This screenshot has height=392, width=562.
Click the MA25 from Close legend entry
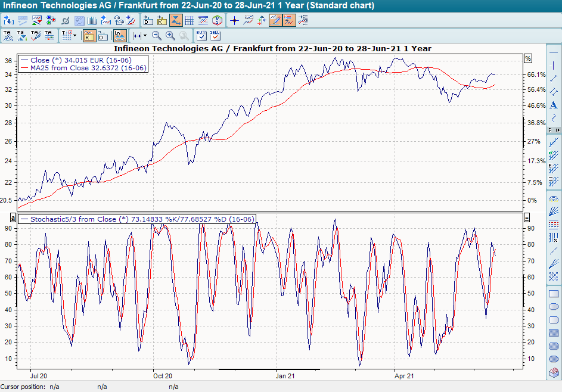click(83, 68)
